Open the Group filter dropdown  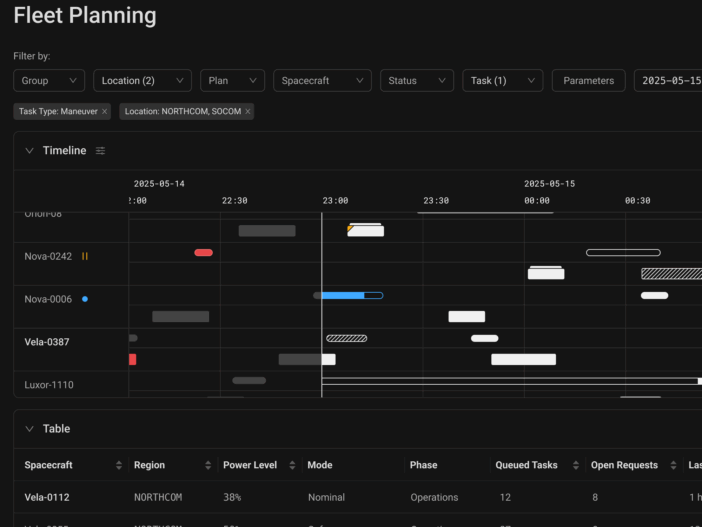49,81
